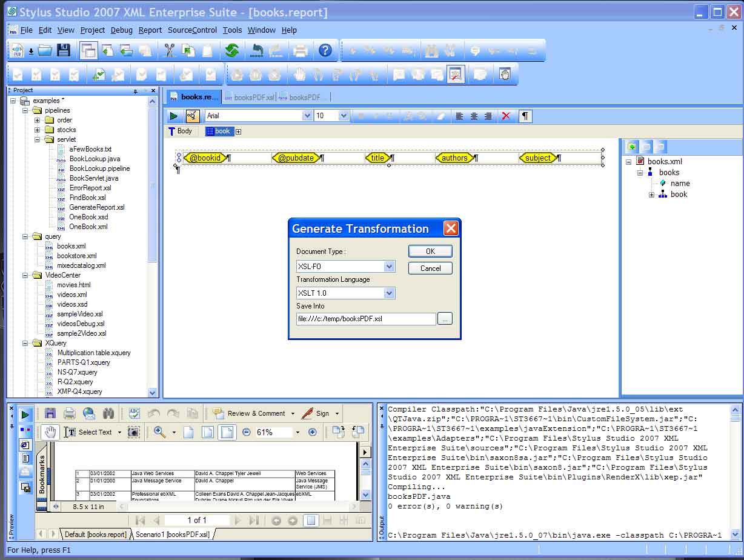Select bookstore.xml in project tree
Viewport: 744px width, 560px height.
(x=76, y=256)
